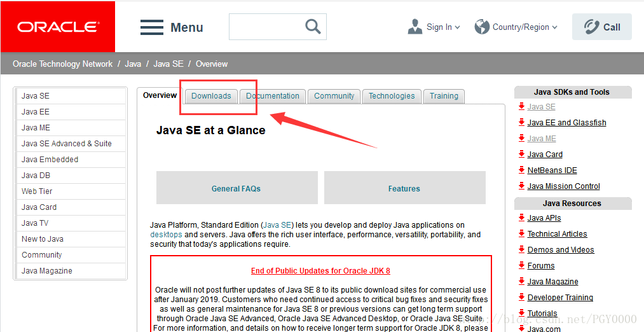Click download arrow icon beside NetBeans IDE

tap(521, 170)
